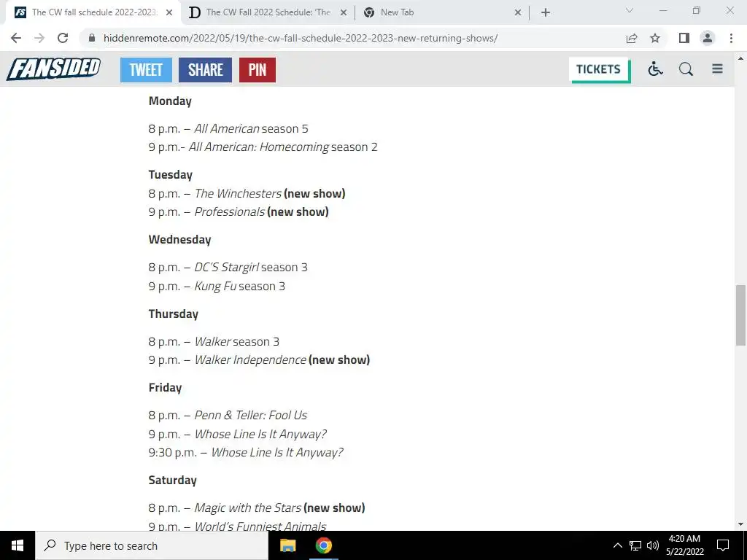Screen dimensions: 747x560
Task: Show hidden system tray icons
Action: click(617, 545)
